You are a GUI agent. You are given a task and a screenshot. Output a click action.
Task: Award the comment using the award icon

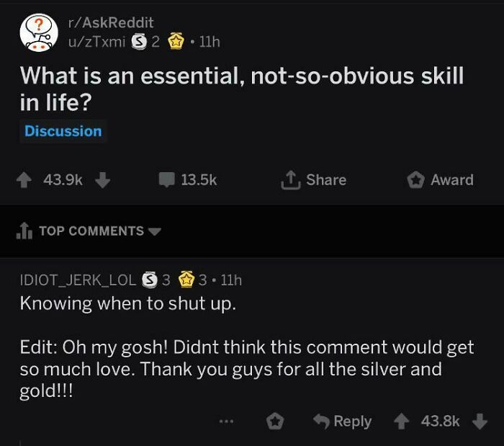(x=275, y=422)
